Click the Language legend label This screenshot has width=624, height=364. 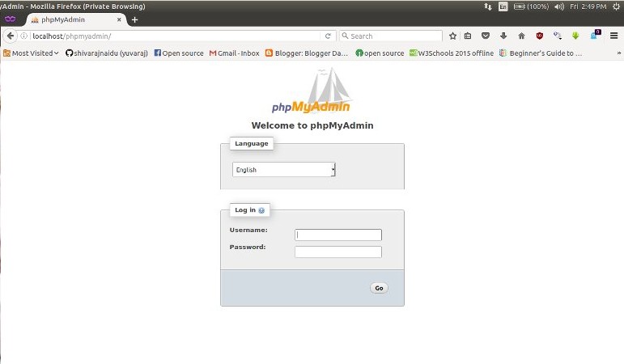click(x=252, y=144)
